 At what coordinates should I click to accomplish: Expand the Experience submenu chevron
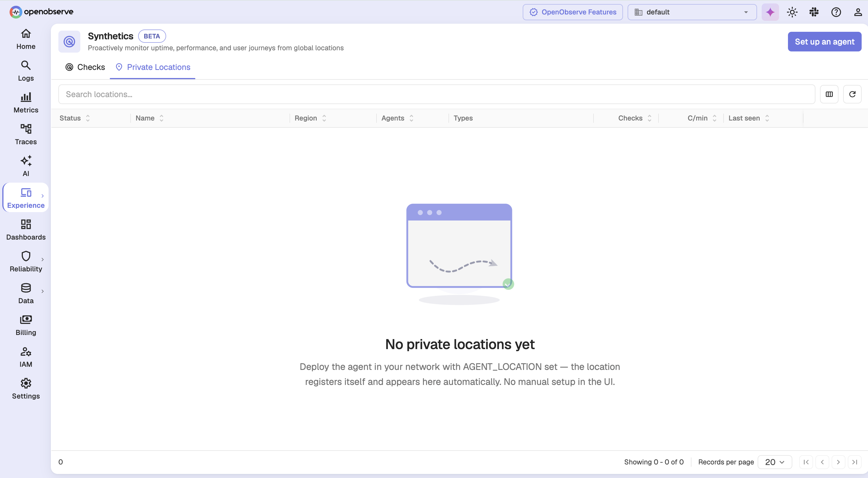pyautogui.click(x=42, y=196)
